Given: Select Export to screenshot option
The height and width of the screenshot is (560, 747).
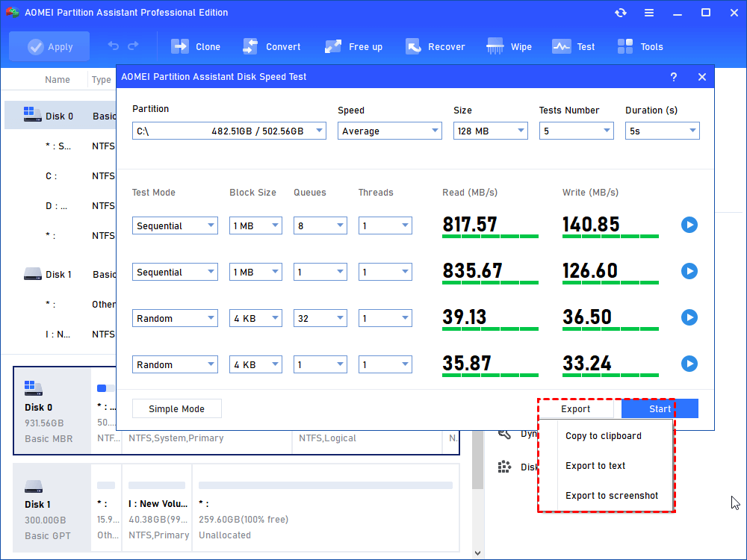Looking at the screenshot, I should 611,496.
